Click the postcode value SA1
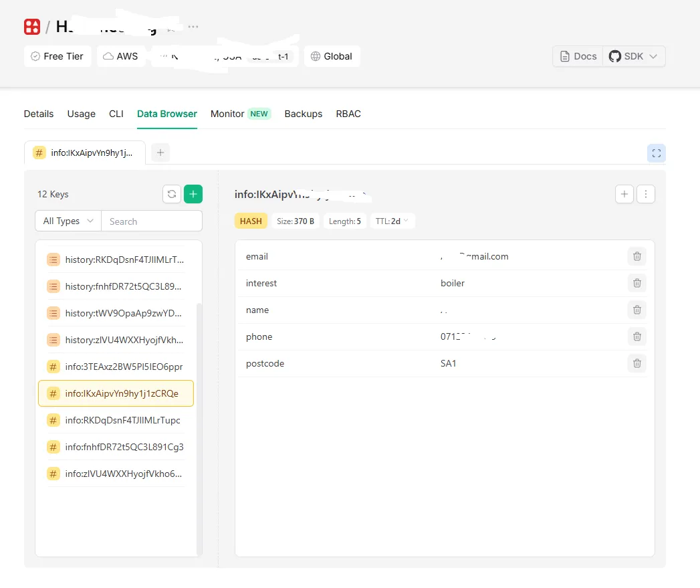This screenshot has width=700, height=588. point(448,364)
